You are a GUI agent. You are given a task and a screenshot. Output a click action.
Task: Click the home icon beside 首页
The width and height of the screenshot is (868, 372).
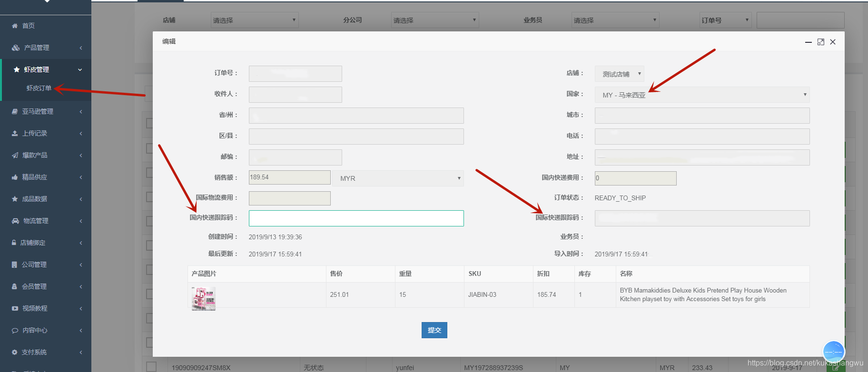click(15, 26)
